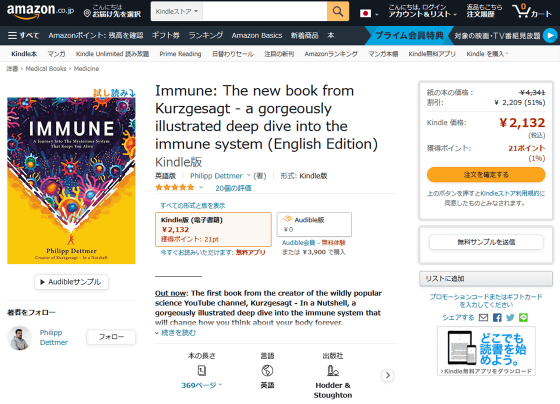Share on Twitter bird icon

coord(510,318)
